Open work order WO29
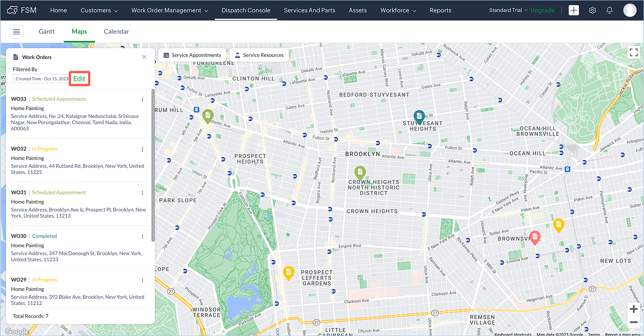Viewport: 644px width, 336px height. click(x=19, y=280)
